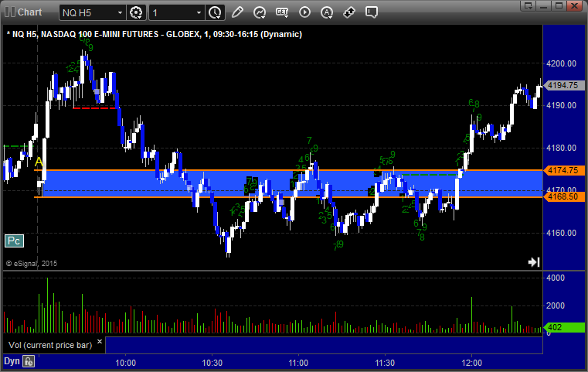Click the 4200.00 price axis label
Screen dimensions: 588x372
click(562, 63)
